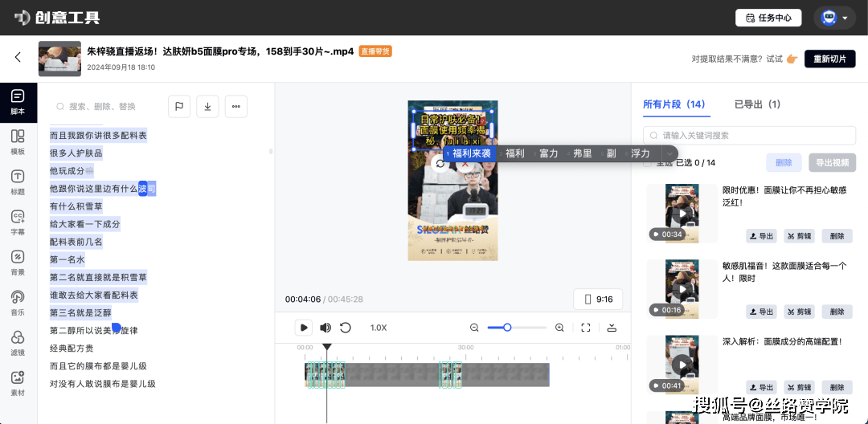Select script line 配料表前几名
The height and width of the screenshot is (424, 868).
[76, 242]
